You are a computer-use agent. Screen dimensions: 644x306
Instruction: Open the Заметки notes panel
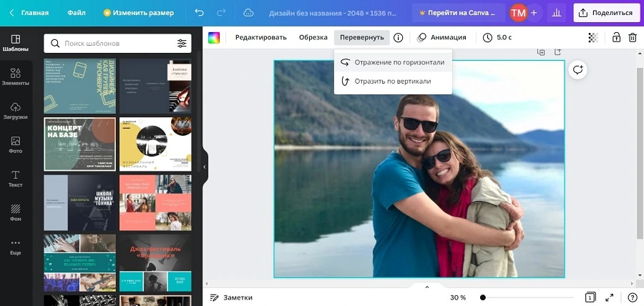point(231,298)
